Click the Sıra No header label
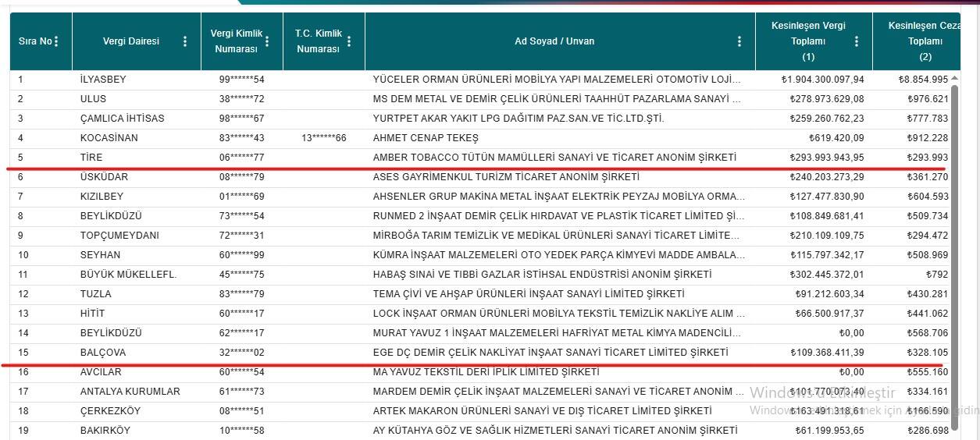This screenshot has height=440, width=980. (x=34, y=41)
